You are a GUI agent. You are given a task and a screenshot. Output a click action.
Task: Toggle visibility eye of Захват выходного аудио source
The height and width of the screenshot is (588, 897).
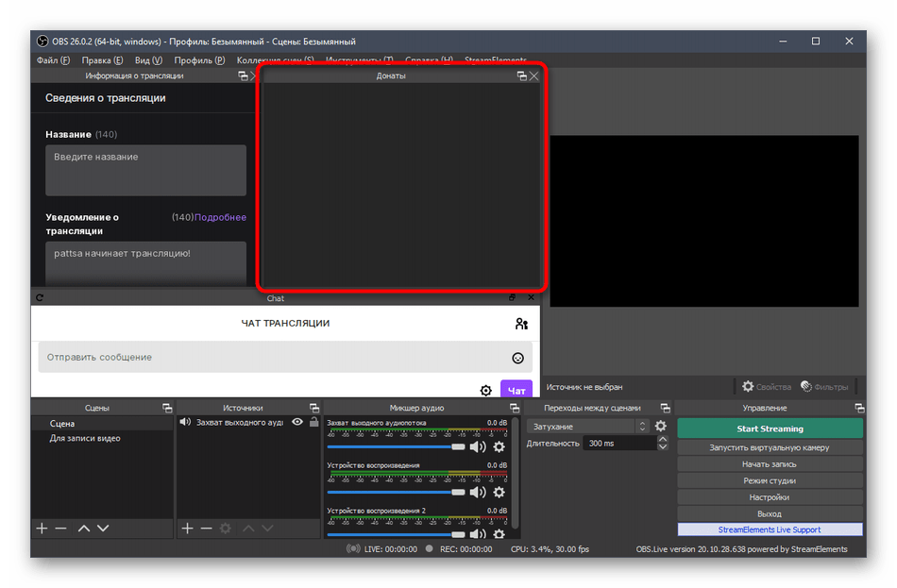click(x=297, y=423)
